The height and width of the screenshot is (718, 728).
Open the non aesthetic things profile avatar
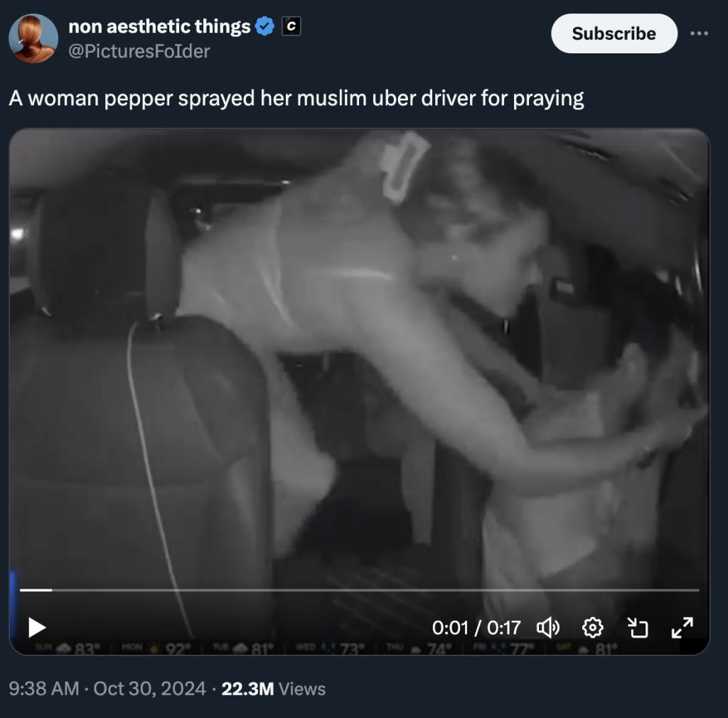[x=33, y=38]
